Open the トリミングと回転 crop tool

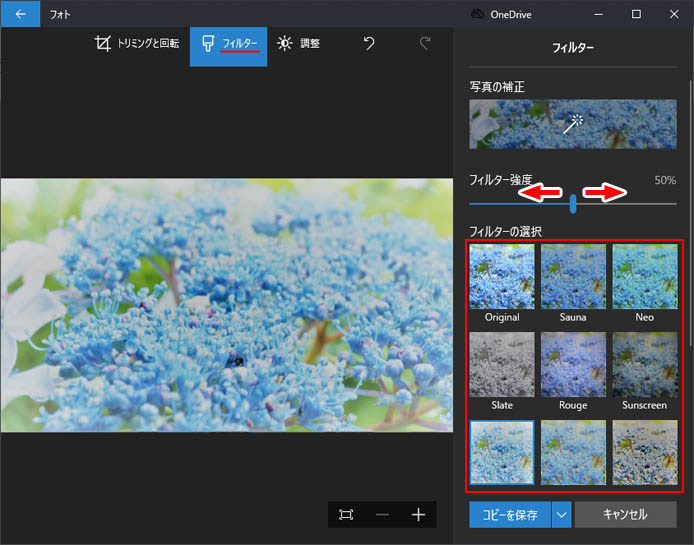click(x=137, y=43)
